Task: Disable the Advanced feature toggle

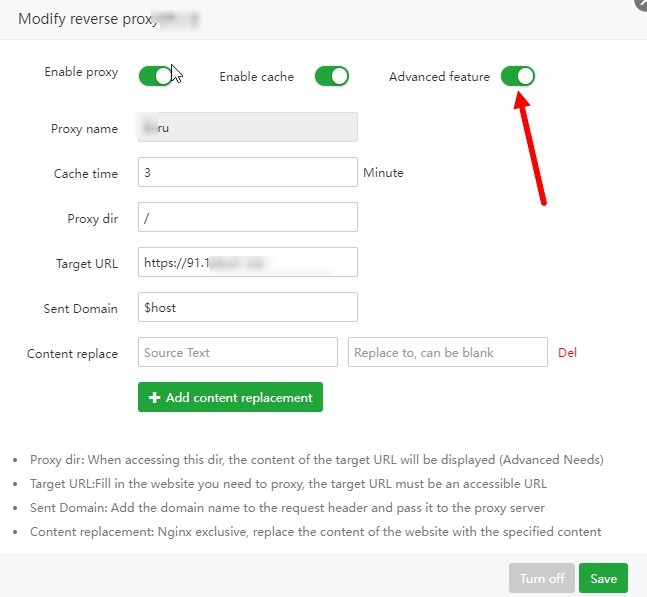Action: (518, 76)
